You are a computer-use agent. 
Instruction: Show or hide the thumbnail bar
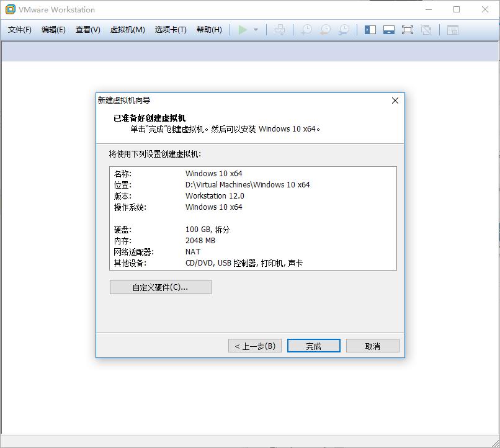[389, 29]
